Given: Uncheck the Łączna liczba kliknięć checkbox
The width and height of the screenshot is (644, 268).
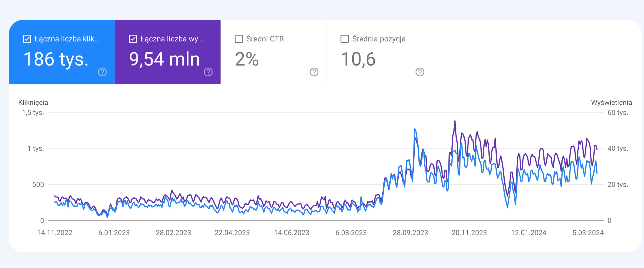Looking at the screenshot, I should [x=27, y=39].
